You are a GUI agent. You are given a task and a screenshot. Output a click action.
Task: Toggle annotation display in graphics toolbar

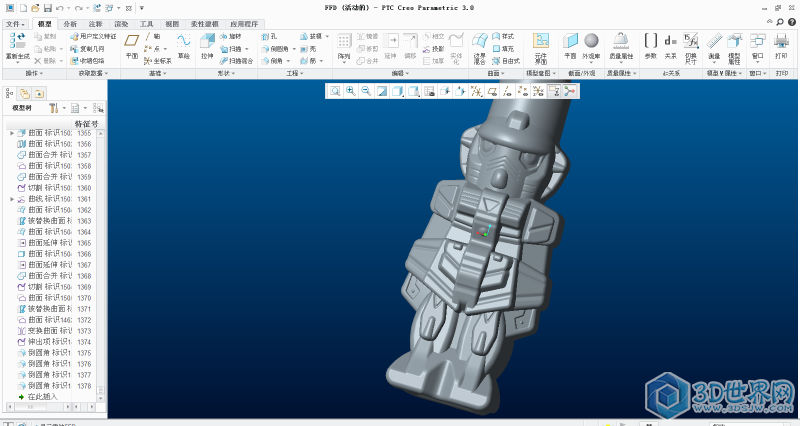[554, 91]
